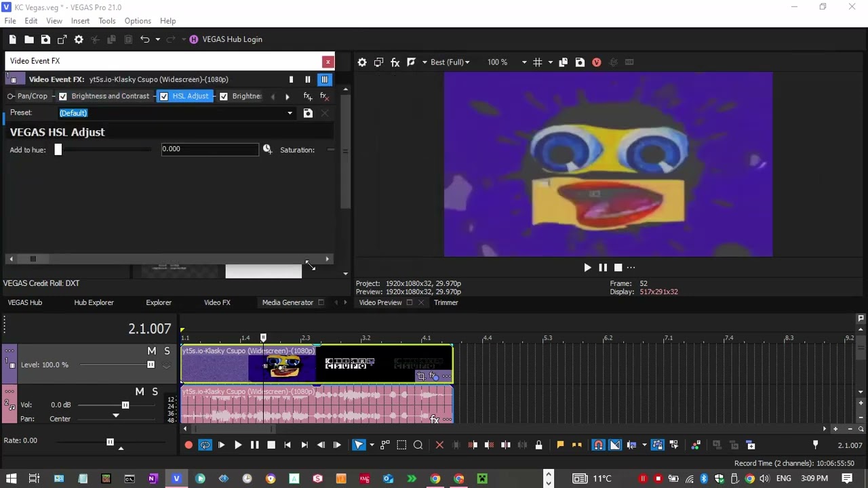The width and height of the screenshot is (868, 488).
Task: Create a new project with the New icon
Action: (x=12, y=39)
